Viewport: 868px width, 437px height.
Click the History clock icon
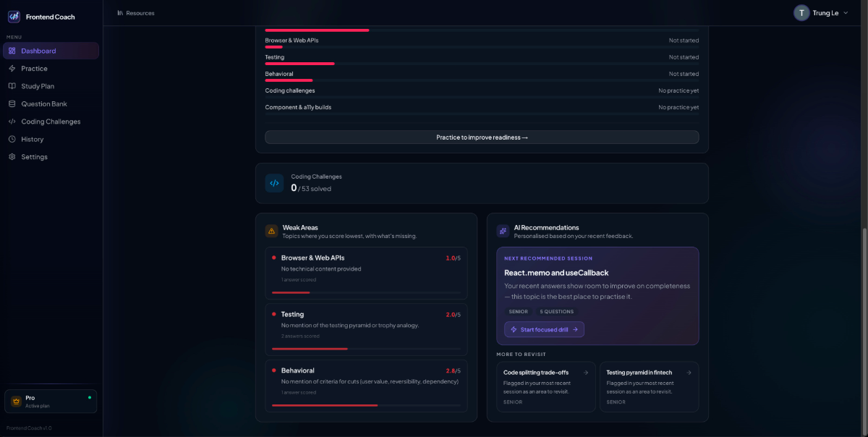[x=12, y=139]
